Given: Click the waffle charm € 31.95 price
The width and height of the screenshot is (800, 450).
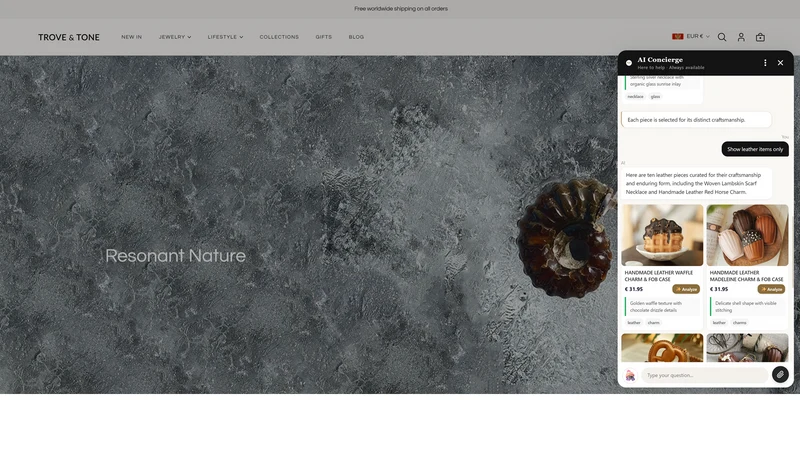Looking at the screenshot, I should pos(634,289).
